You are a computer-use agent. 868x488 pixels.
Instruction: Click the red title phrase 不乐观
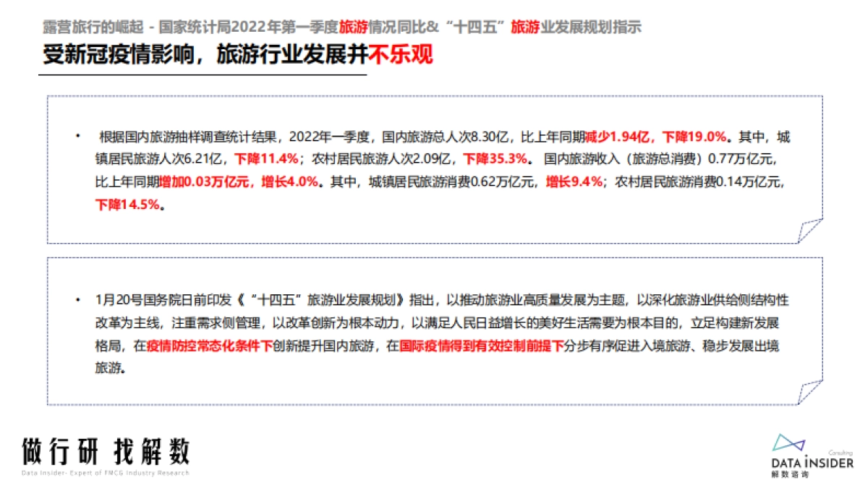point(401,55)
